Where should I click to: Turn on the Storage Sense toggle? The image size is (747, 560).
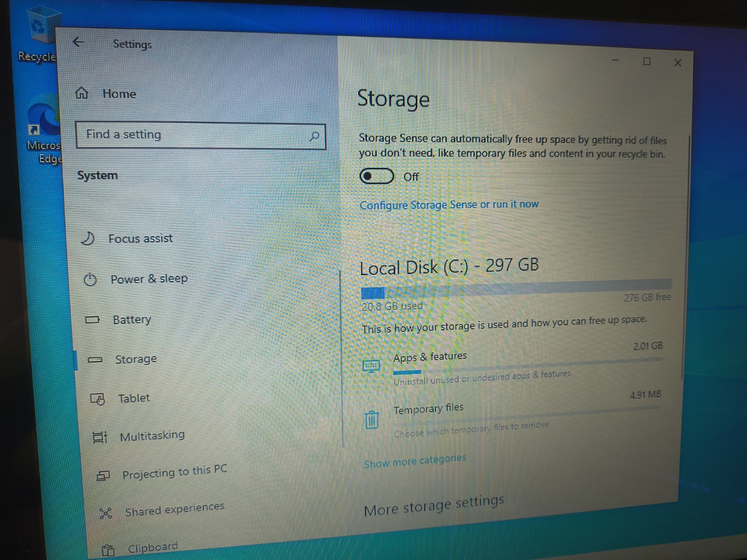(x=377, y=176)
